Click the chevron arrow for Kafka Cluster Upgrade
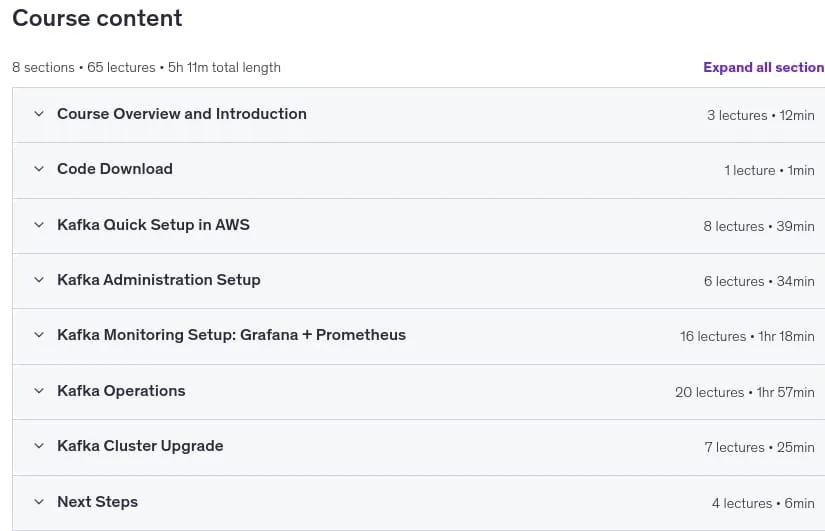This screenshot has height=531, width=825. (39, 446)
